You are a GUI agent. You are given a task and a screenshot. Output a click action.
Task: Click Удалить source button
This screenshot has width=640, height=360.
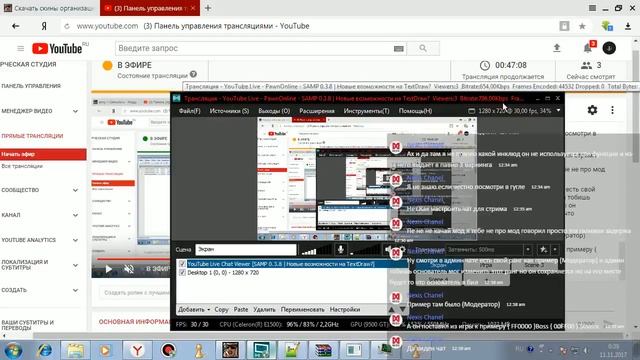coord(264,309)
